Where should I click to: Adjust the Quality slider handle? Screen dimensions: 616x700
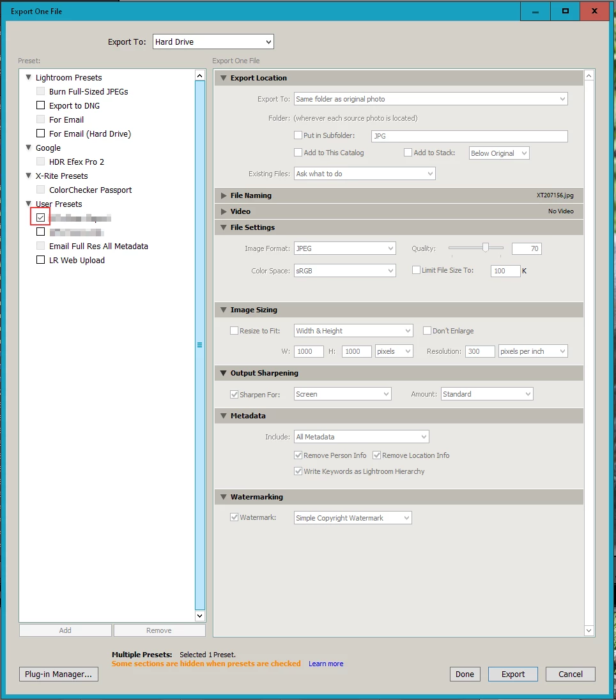tap(486, 247)
